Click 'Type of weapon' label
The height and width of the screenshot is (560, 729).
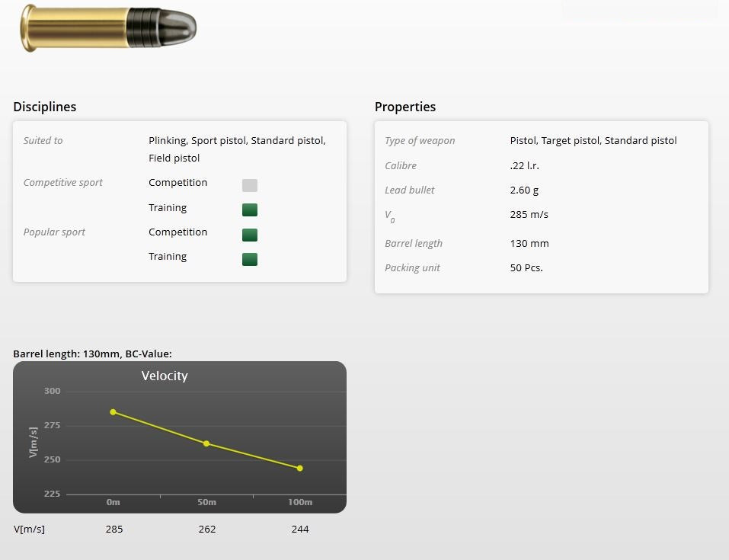(420, 140)
